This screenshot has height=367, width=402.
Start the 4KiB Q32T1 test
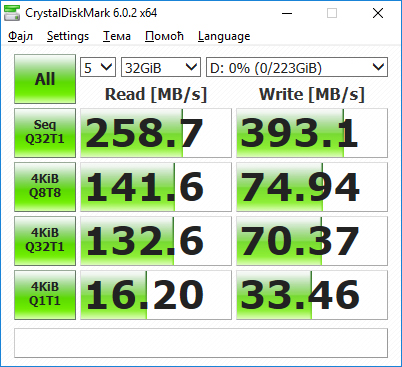pyautogui.click(x=45, y=241)
